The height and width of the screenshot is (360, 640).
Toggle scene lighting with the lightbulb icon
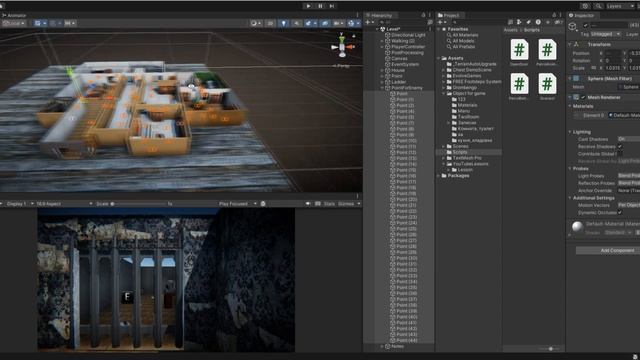[x=284, y=23]
